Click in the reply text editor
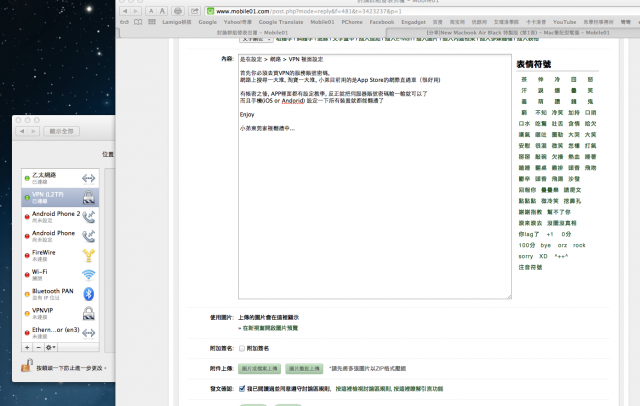 coord(375,176)
